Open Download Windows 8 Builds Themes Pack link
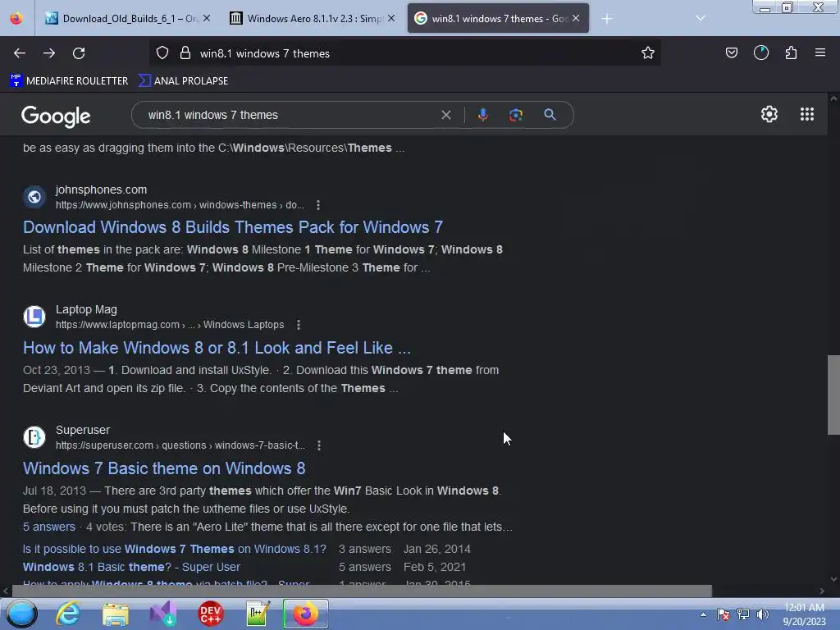The width and height of the screenshot is (840, 630). click(x=232, y=227)
